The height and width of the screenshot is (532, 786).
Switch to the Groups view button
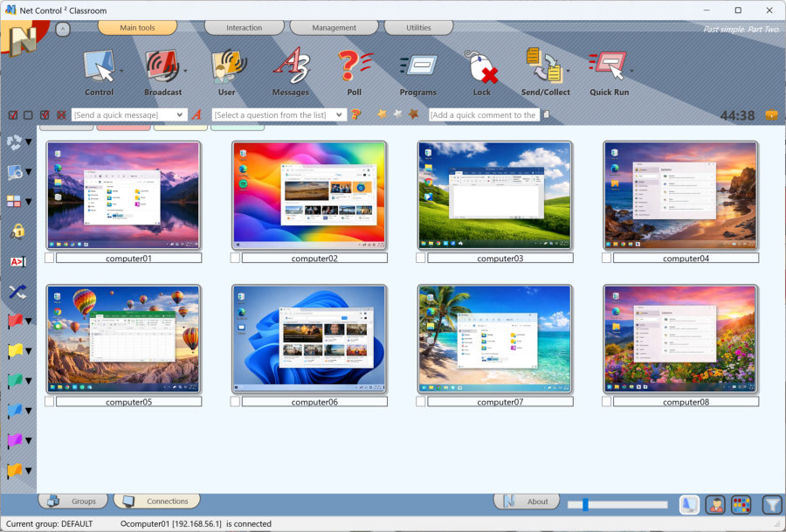coord(72,501)
